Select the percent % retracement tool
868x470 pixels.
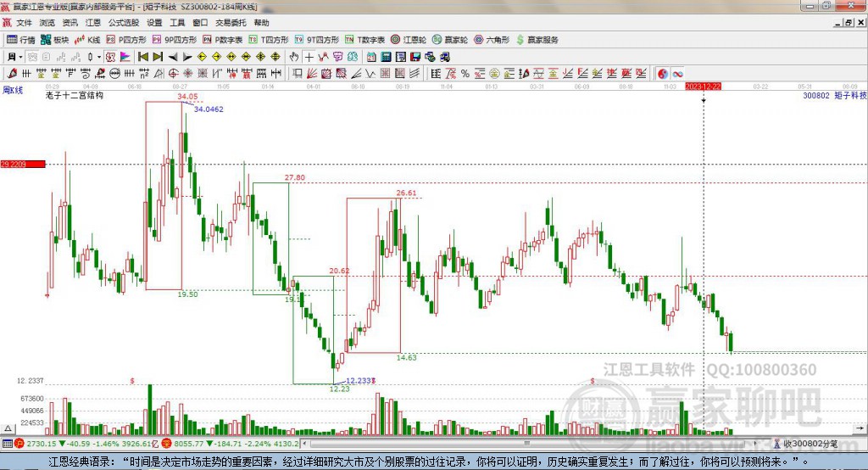pyautogui.click(x=465, y=74)
